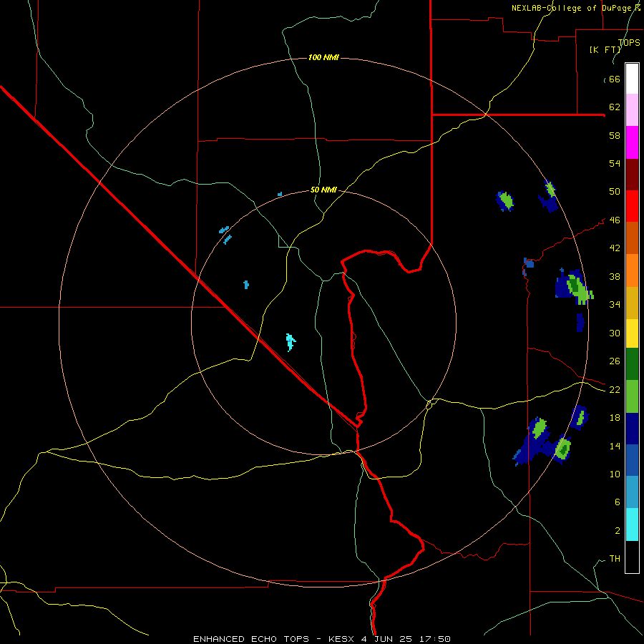Click the "58" legend value
This screenshot has height=644, width=644.
pos(615,135)
